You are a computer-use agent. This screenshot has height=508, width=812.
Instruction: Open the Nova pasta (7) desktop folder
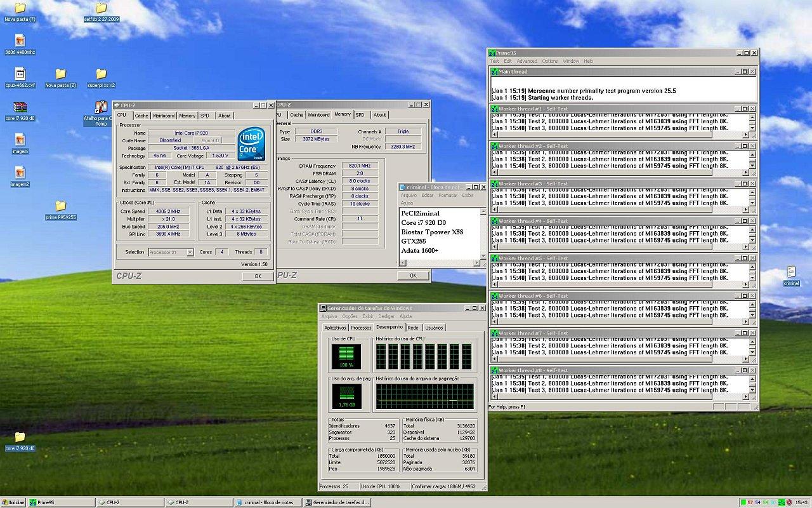[x=20, y=8]
